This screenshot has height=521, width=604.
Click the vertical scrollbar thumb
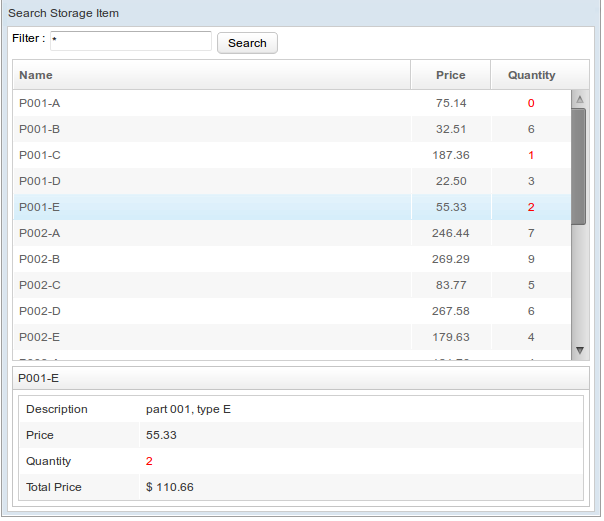point(579,165)
